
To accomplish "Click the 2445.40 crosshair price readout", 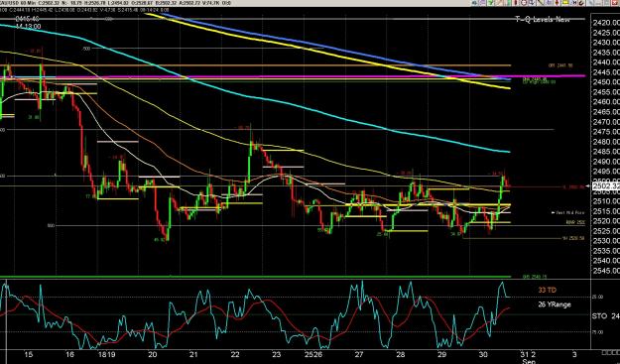I will [28, 19].
